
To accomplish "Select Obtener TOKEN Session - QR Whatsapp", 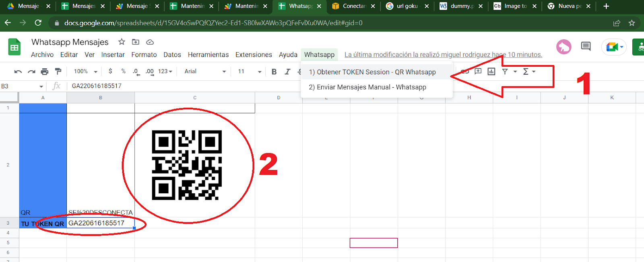I will (377, 72).
